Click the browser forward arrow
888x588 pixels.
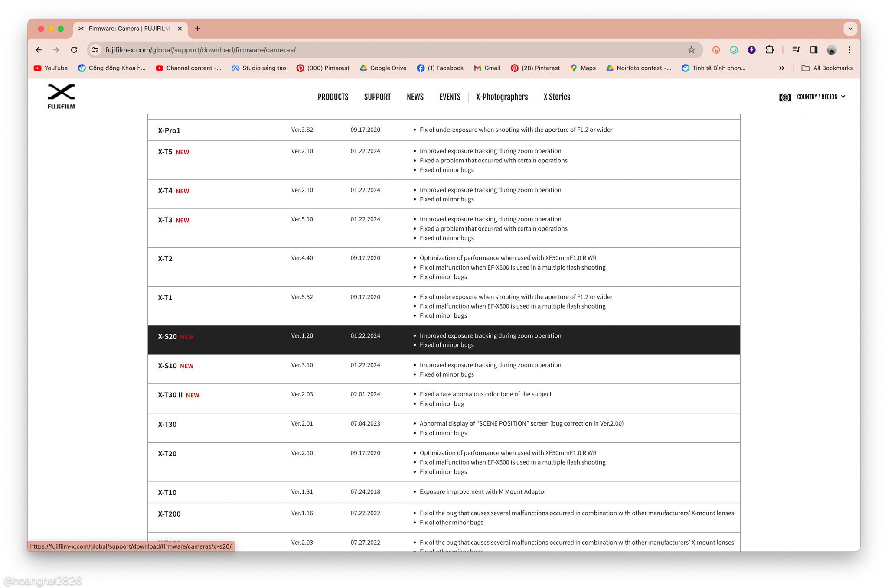click(x=56, y=50)
